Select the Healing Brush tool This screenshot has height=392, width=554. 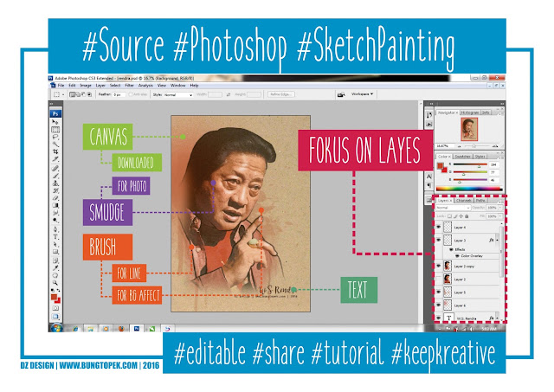55,168
